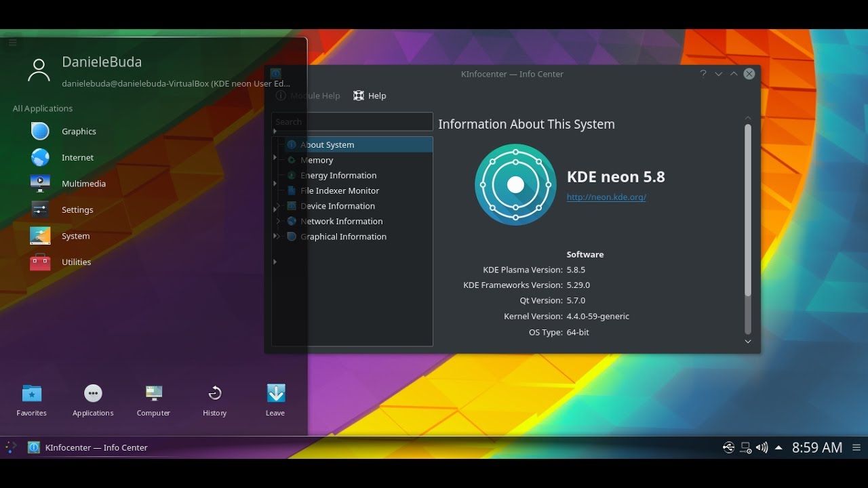868x488 pixels.
Task: Click the File Indexer Monitor icon
Action: 292,190
